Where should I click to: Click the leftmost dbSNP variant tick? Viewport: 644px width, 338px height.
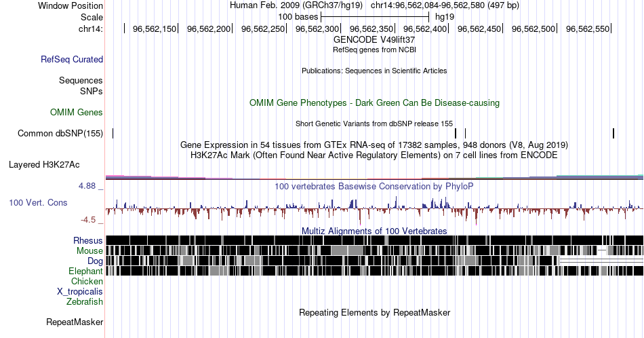tap(113, 133)
